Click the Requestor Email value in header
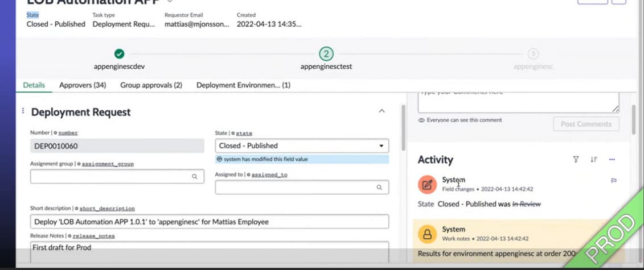 (x=197, y=24)
